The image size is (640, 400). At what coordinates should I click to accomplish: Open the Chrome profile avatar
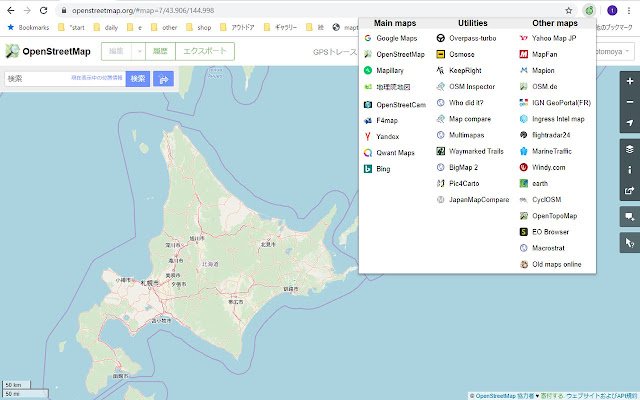point(612,10)
